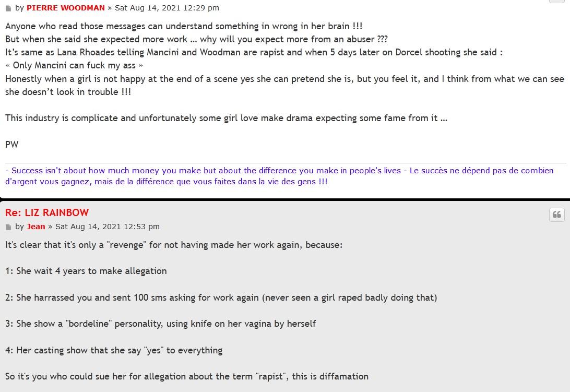Click the line starting "But when she said"
570x392 pixels.
(196, 39)
